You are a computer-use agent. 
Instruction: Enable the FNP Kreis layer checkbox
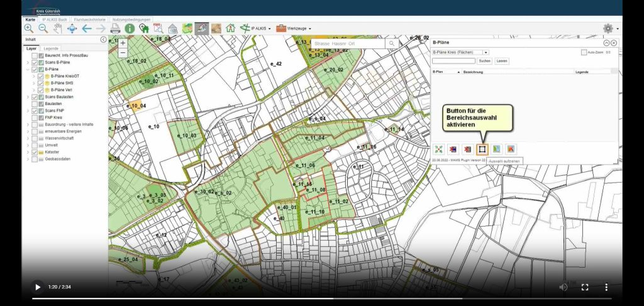tap(35, 118)
